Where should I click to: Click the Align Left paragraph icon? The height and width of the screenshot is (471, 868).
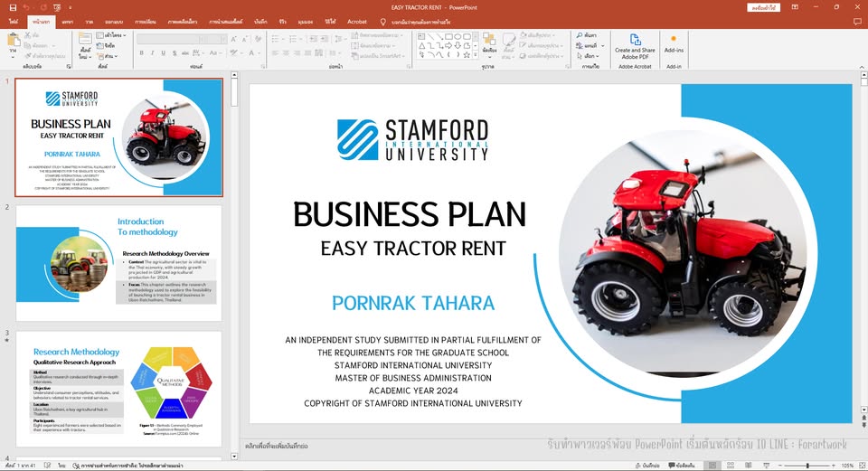(275, 53)
